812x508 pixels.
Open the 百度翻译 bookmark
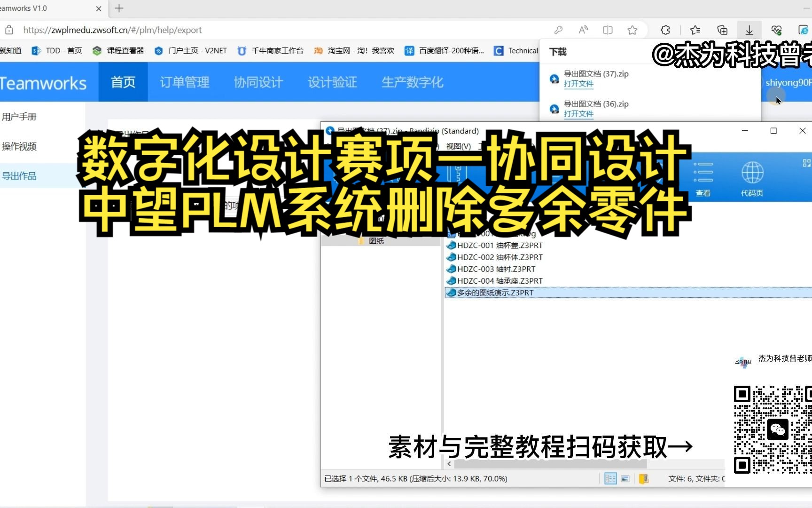[444, 50]
